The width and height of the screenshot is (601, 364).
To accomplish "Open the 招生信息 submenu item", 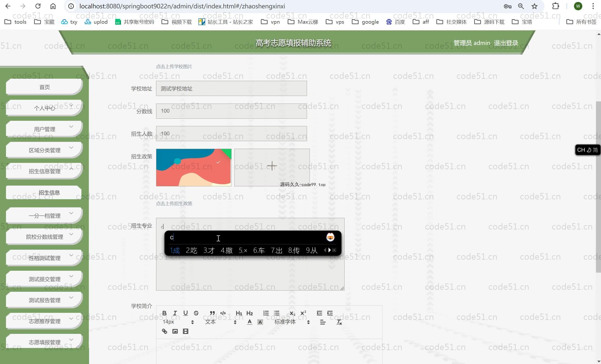I will [44, 193].
